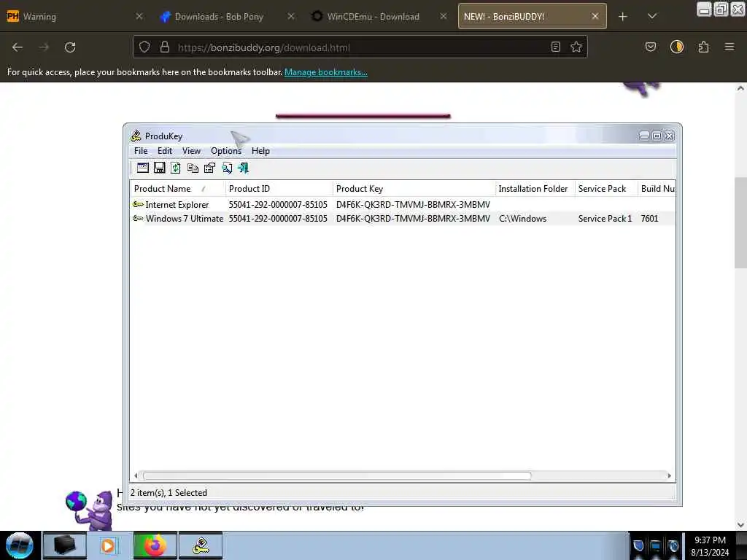Click the BonziBUDDY purple gorilla image
Viewport: 747px width, 560px height.
[90, 510]
